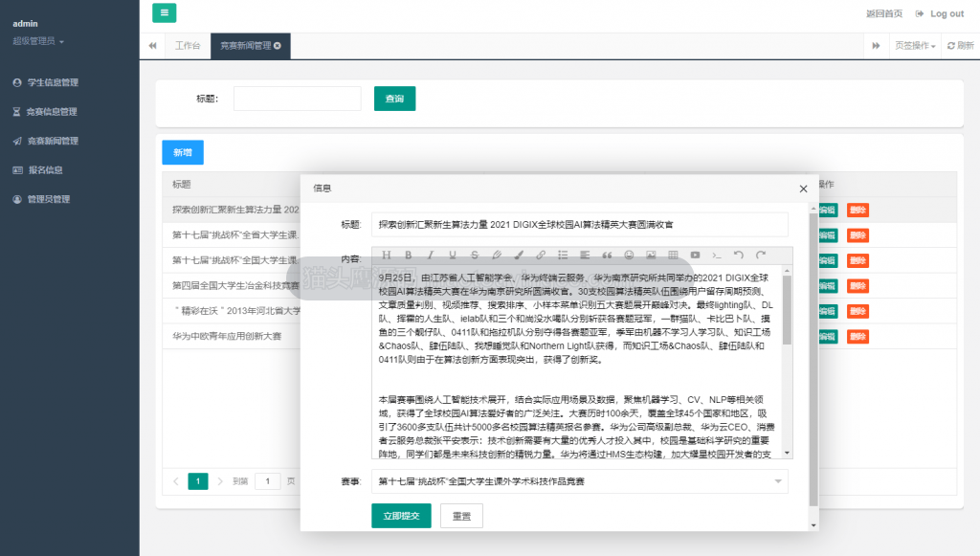The image size is (980, 556).
Task: Open the background color brush tool
Action: pyautogui.click(x=519, y=255)
